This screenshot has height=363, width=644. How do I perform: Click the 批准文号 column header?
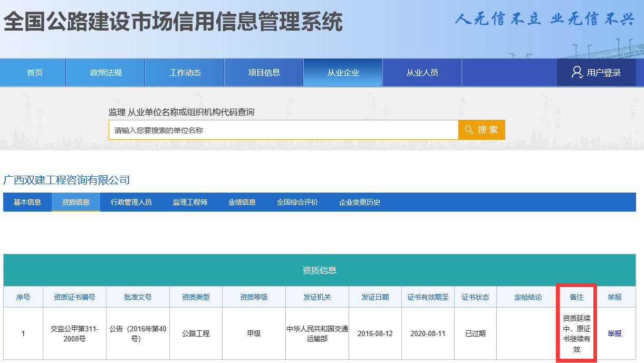138,297
